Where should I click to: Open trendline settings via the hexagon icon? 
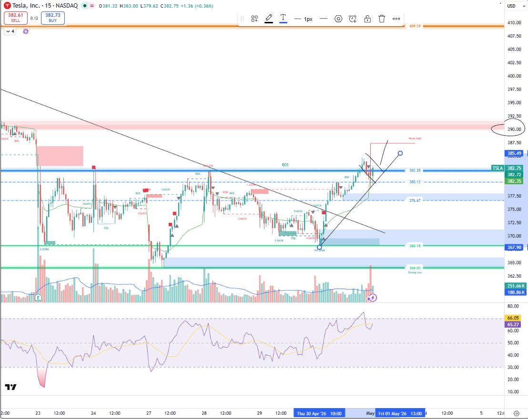pos(338,19)
